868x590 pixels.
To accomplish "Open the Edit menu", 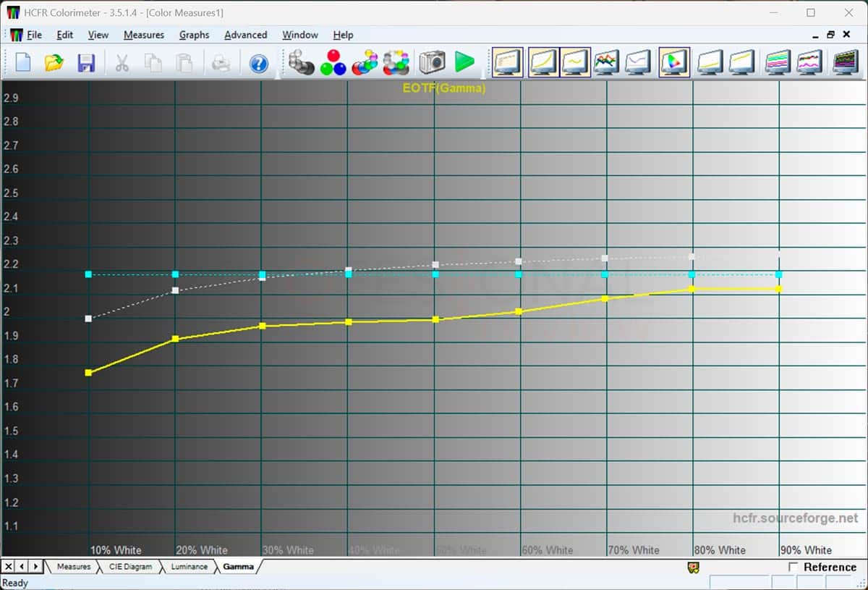I will tap(65, 35).
